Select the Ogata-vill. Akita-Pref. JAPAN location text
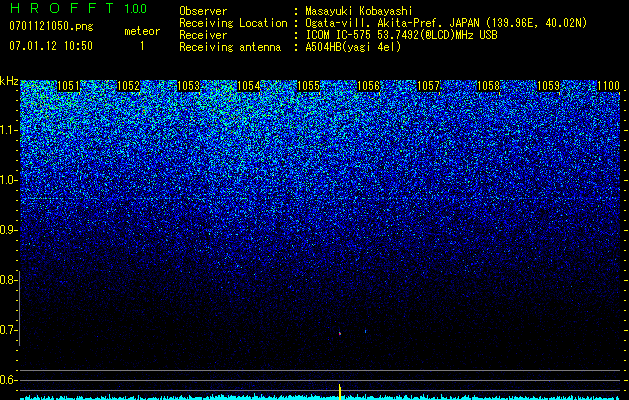The width and height of the screenshot is (629, 400). pyautogui.click(x=445, y=23)
